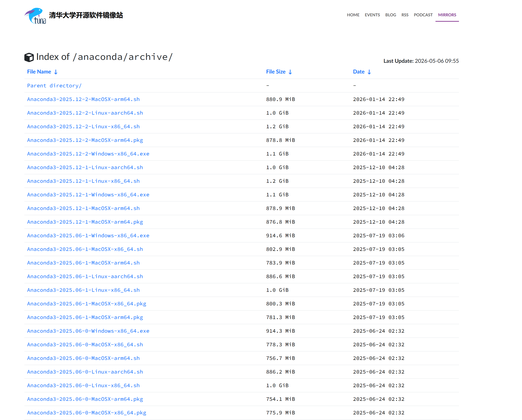Click the 756.7 MiB size cell

pos(280,358)
